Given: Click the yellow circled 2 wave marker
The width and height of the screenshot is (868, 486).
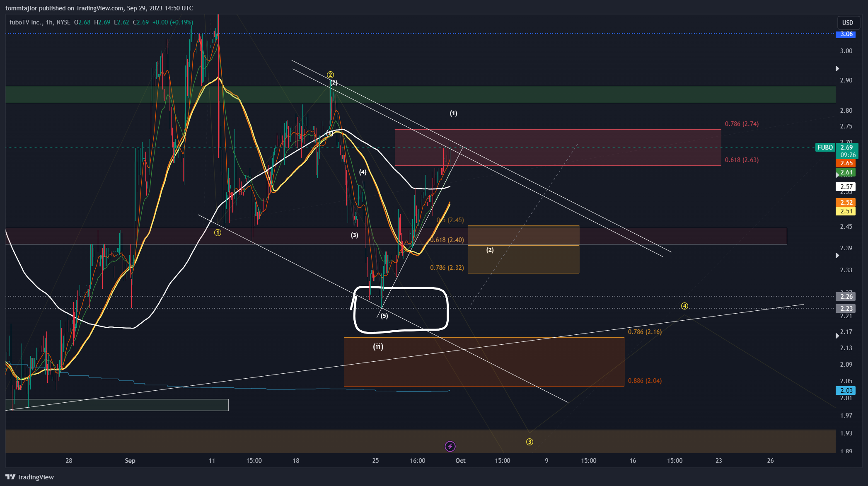Looking at the screenshot, I should [330, 75].
